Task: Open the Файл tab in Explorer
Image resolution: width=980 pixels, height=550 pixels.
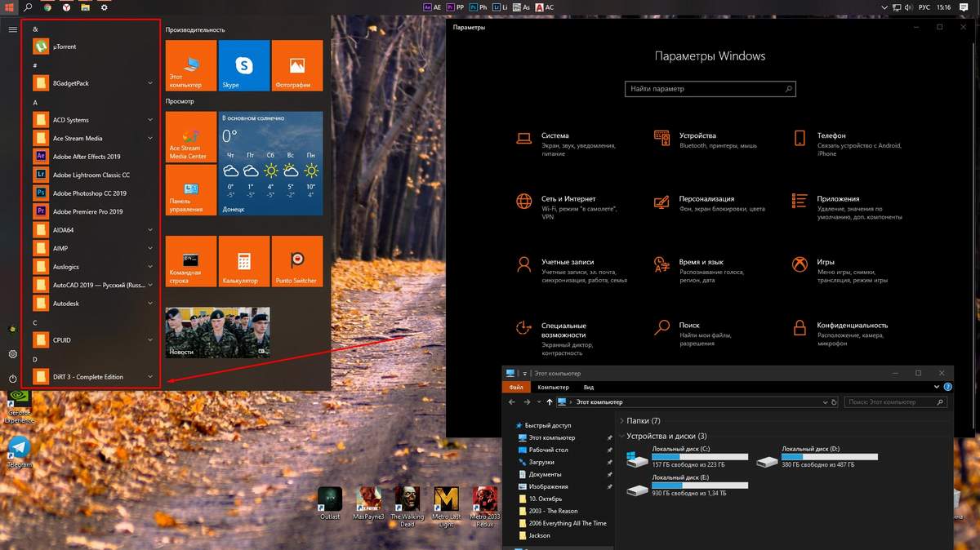Action: pyautogui.click(x=515, y=388)
